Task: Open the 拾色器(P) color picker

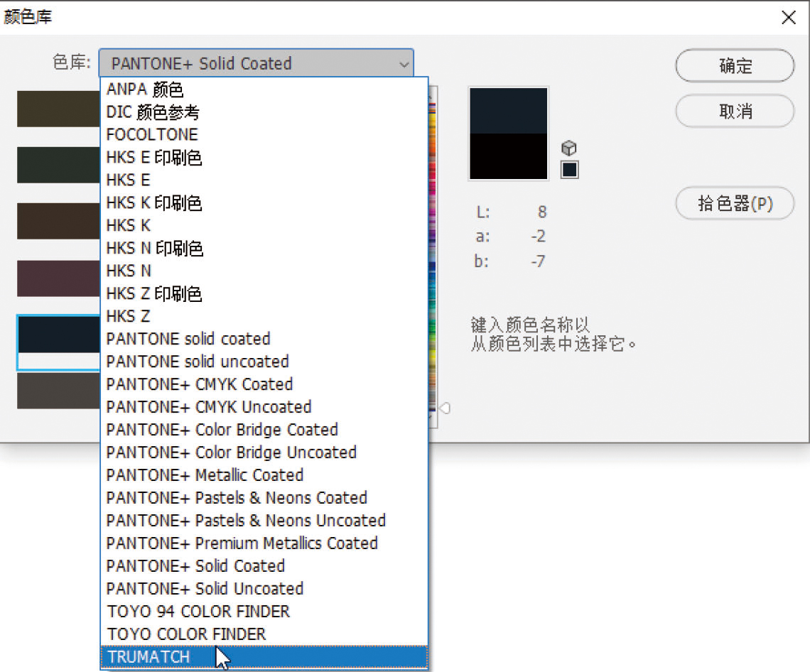Action: coord(735,203)
